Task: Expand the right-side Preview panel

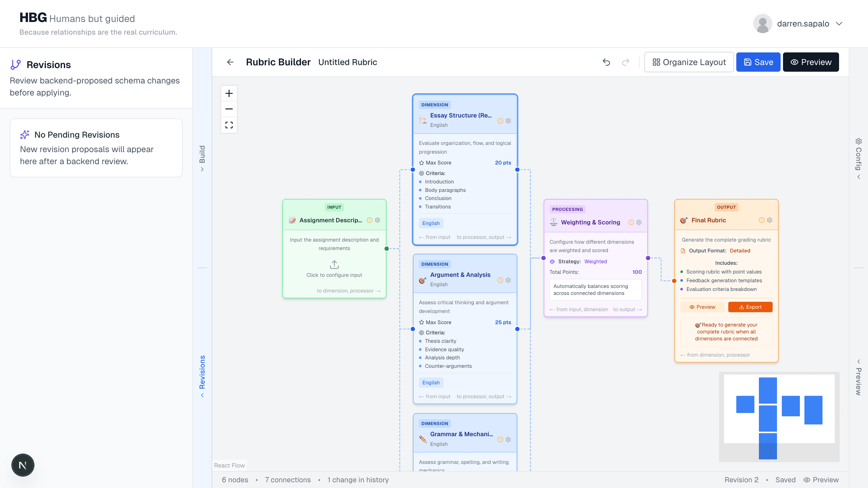Action: [x=858, y=377]
